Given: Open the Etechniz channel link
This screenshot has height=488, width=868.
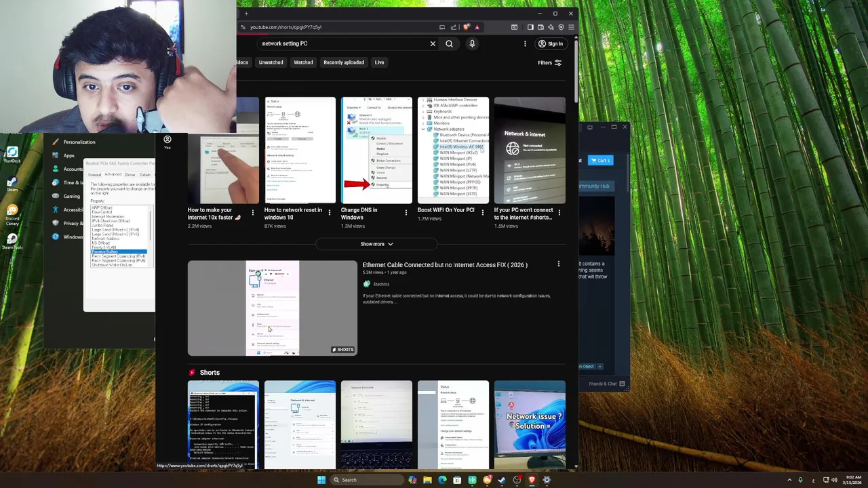Looking at the screenshot, I should pyautogui.click(x=381, y=284).
